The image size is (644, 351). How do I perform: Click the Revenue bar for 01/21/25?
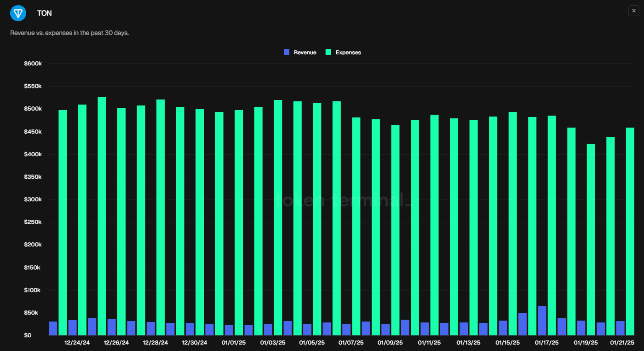620,328
